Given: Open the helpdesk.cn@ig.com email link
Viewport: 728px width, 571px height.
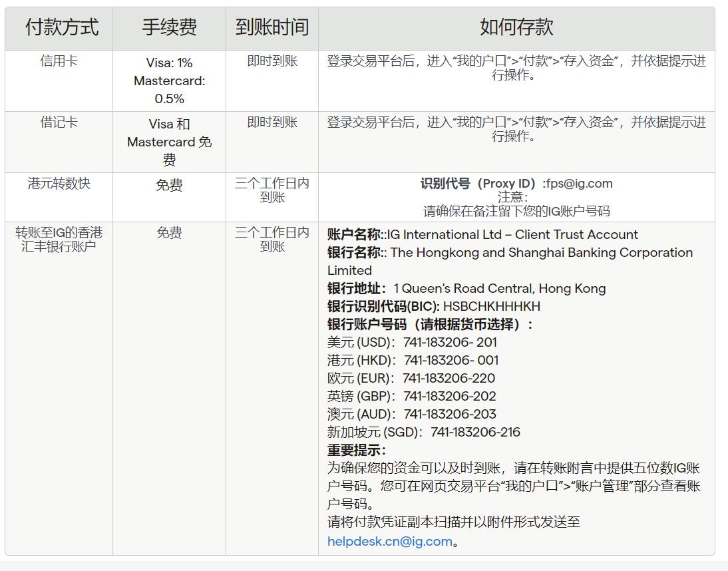Looking at the screenshot, I should [389, 541].
